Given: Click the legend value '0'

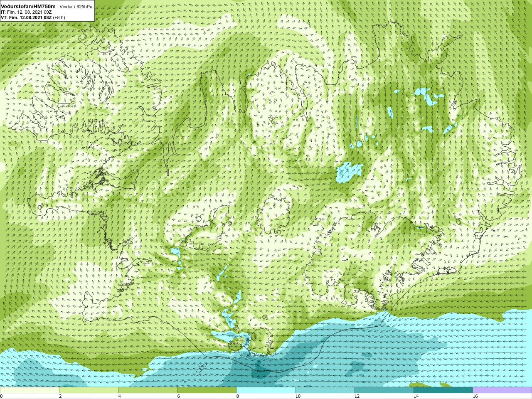Looking at the screenshot, I should 2,396.
